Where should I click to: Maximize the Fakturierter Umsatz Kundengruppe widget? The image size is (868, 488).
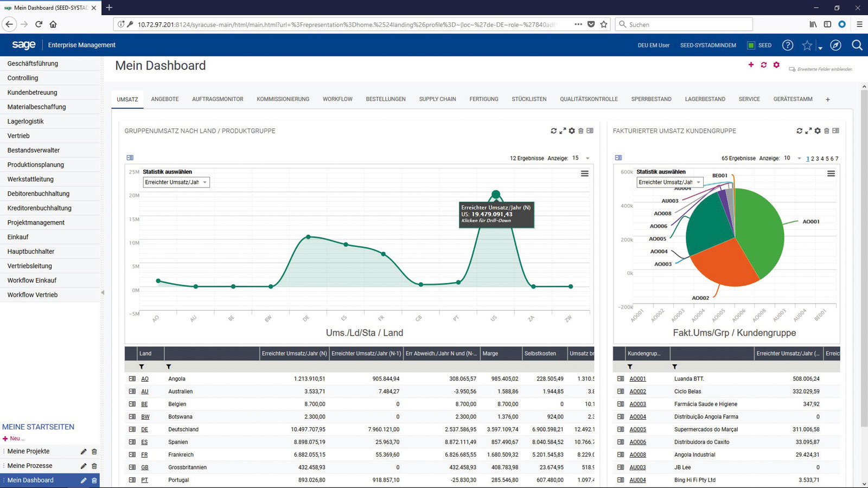tap(808, 131)
